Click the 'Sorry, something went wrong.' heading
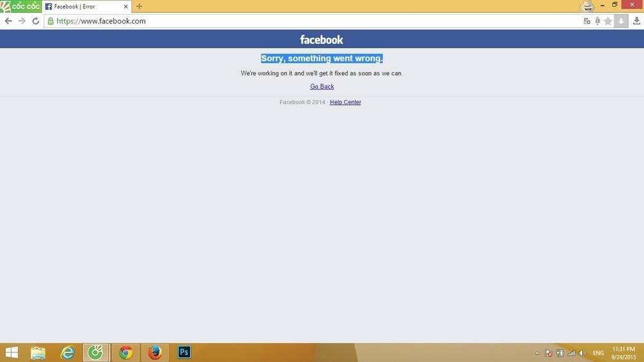 click(x=322, y=59)
